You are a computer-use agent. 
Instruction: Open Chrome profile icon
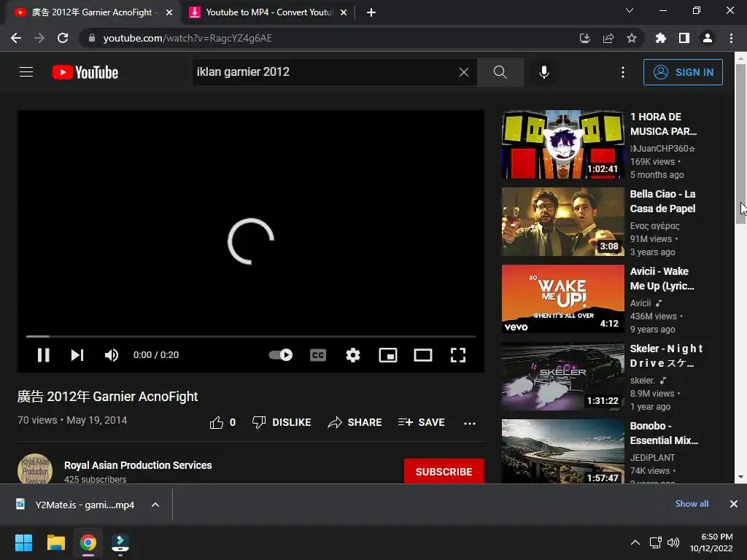tap(708, 38)
